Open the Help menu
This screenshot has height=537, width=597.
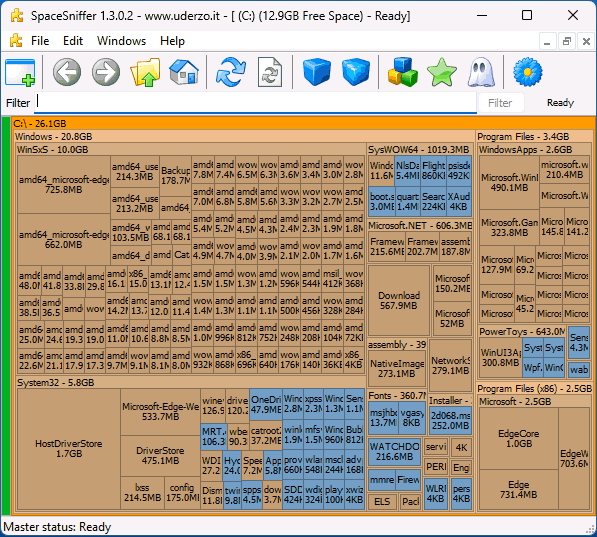[x=172, y=41]
